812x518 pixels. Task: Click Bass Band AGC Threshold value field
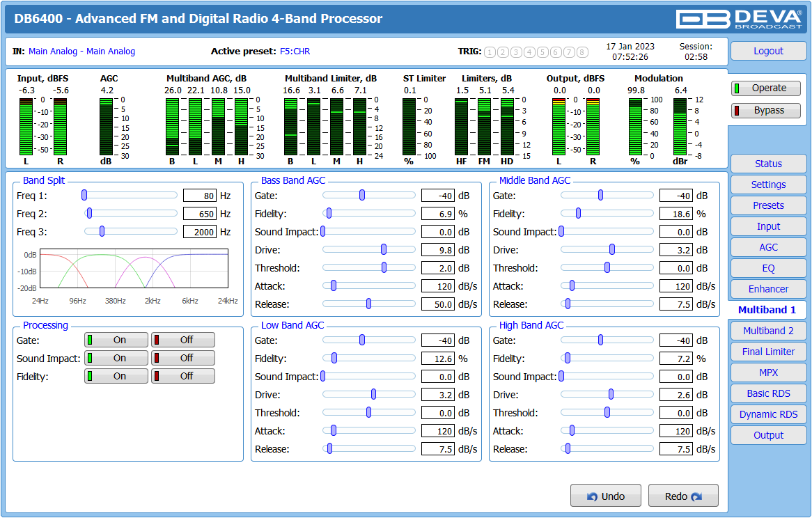(x=438, y=268)
